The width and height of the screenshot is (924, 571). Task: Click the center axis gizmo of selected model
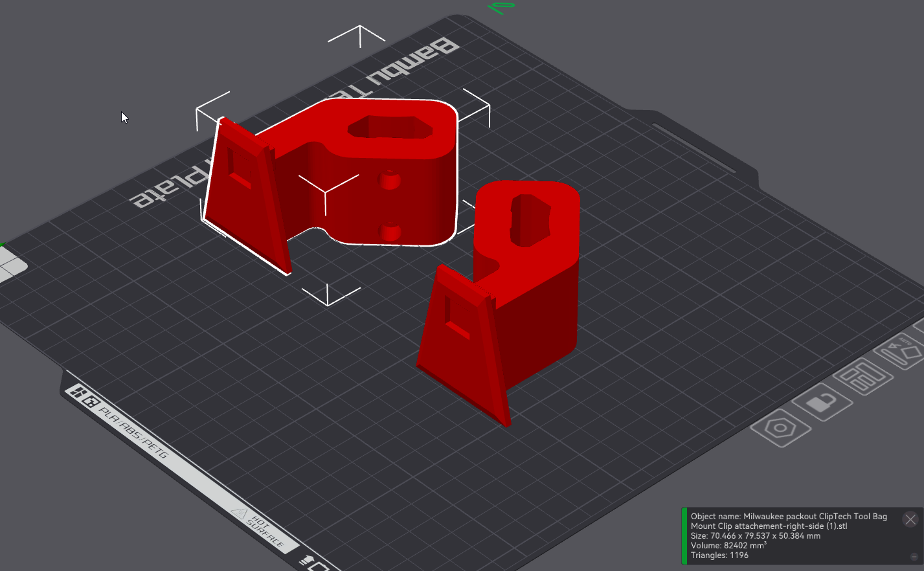324,192
